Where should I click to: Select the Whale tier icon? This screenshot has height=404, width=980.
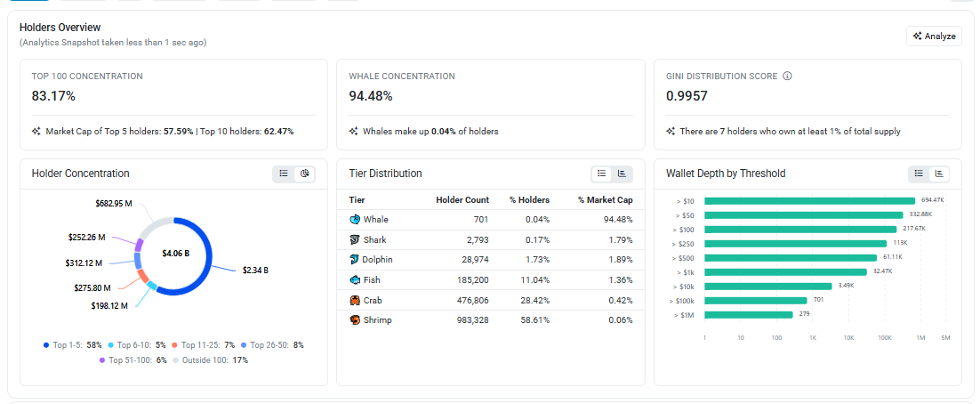click(x=355, y=220)
